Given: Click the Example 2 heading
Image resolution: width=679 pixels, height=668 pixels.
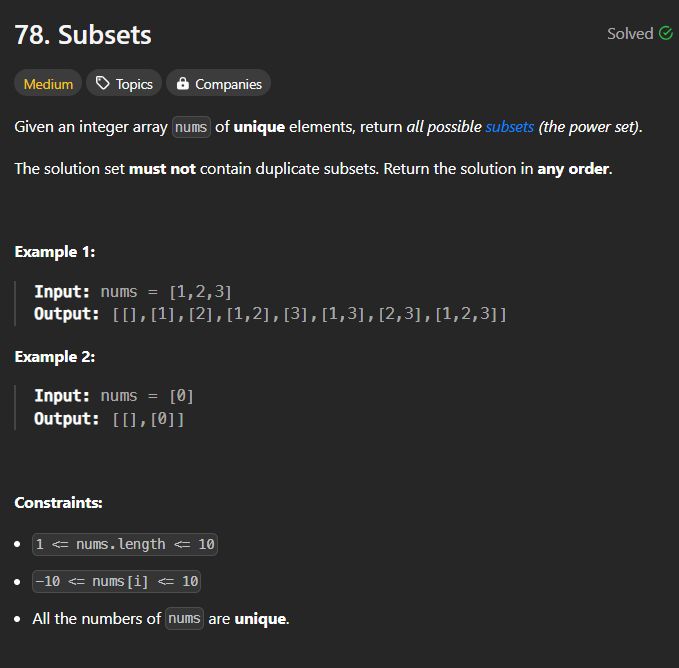Looking at the screenshot, I should pos(55,357).
